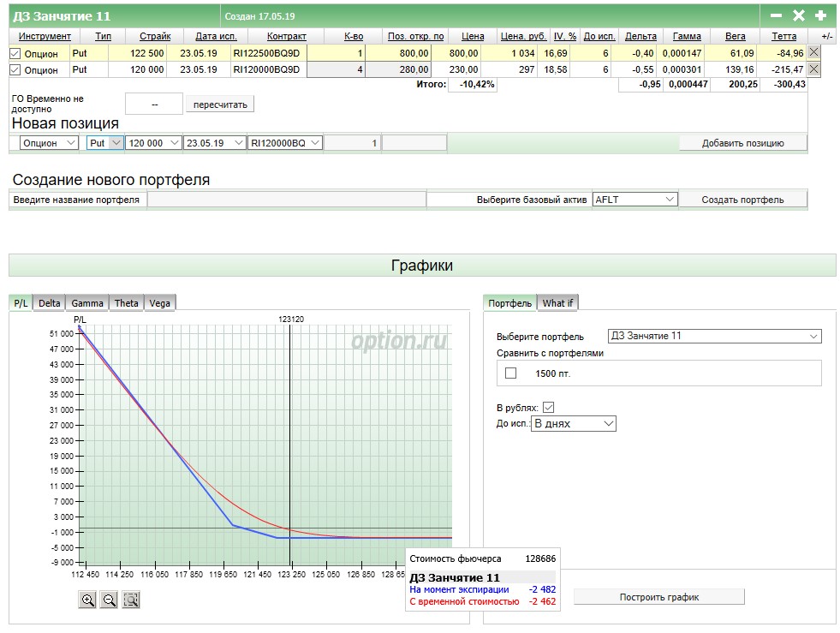Uncheck the 120 000 Put option row
This screenshot has width=840, height=633.
pyautogui.click(x=15, y=70)
